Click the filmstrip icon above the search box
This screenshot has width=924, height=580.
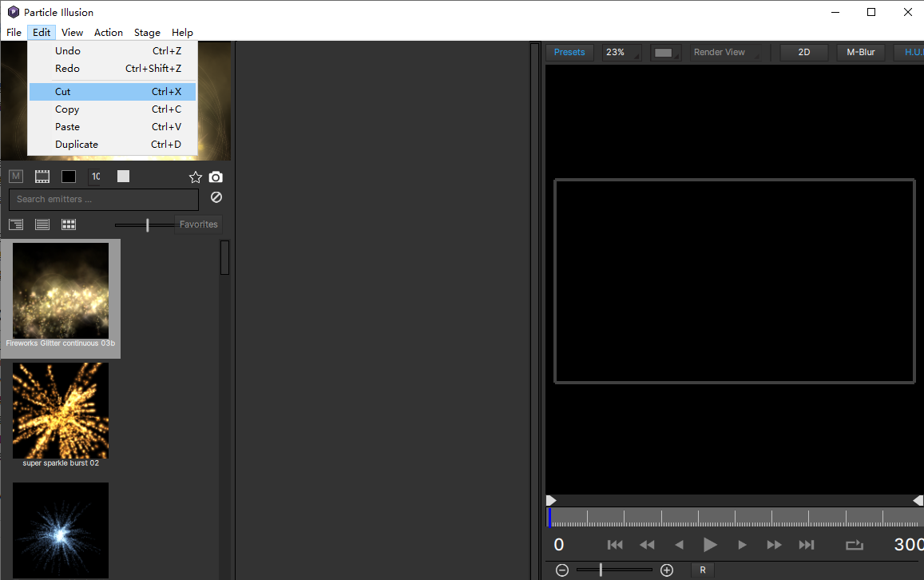pyautogui.click(x=42, y=177)
